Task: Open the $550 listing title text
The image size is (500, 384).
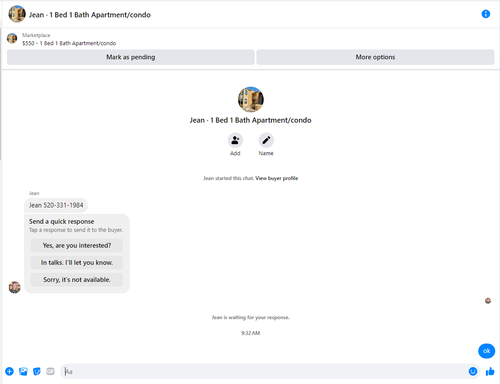Action: [x=69, y=43]
